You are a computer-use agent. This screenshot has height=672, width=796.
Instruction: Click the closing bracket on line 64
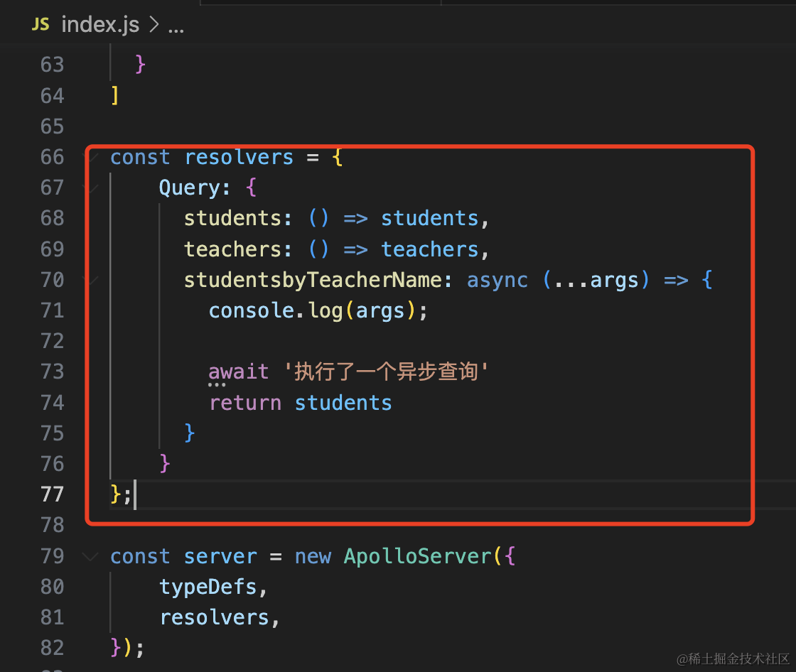click(x=114, y=95)
